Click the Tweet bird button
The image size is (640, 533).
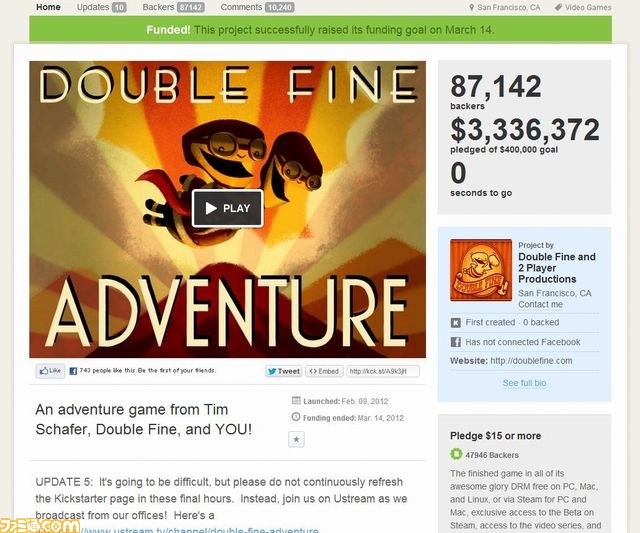(284, 371)
